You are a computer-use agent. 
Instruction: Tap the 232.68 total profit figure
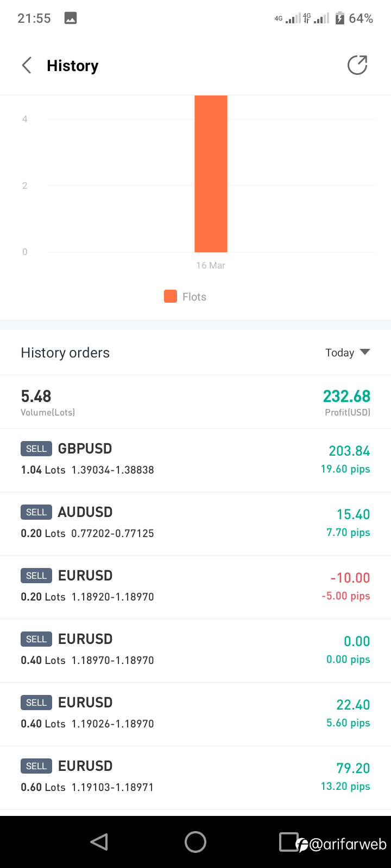point(346,397)
